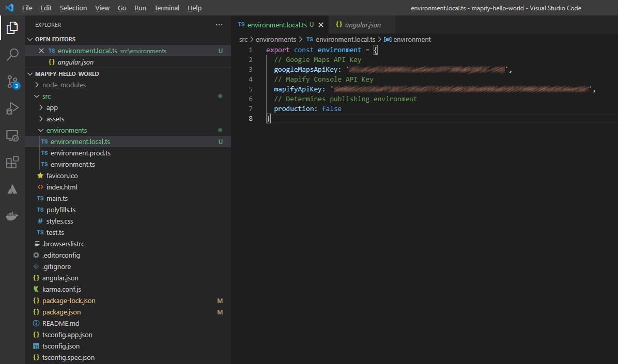Open the Atlassian extension view
Viewport: 618px width, 364px height.
[x=12, y=189]
